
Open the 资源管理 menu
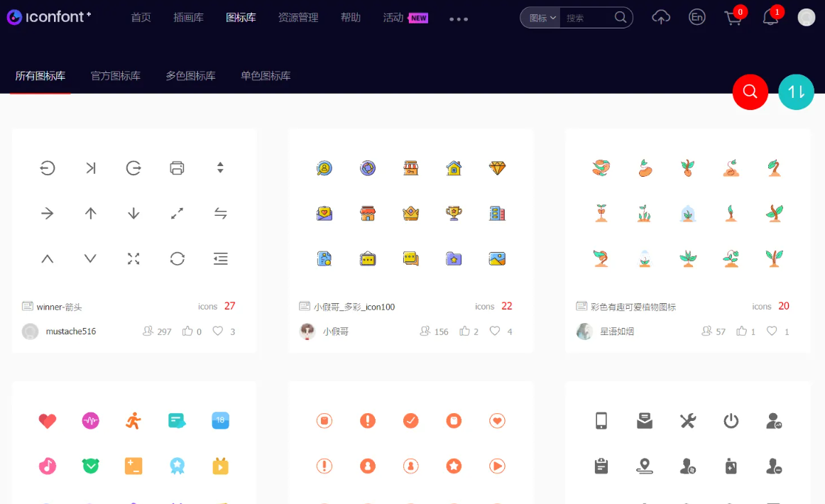point(298,18)
